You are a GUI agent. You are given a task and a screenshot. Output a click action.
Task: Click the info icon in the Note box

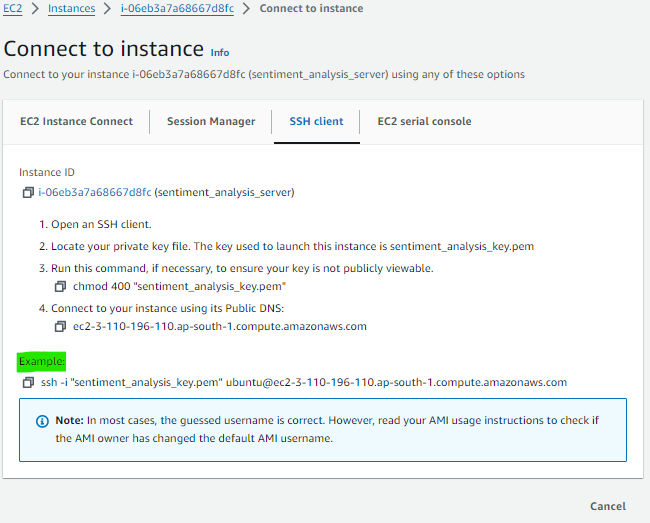(42, 421)
